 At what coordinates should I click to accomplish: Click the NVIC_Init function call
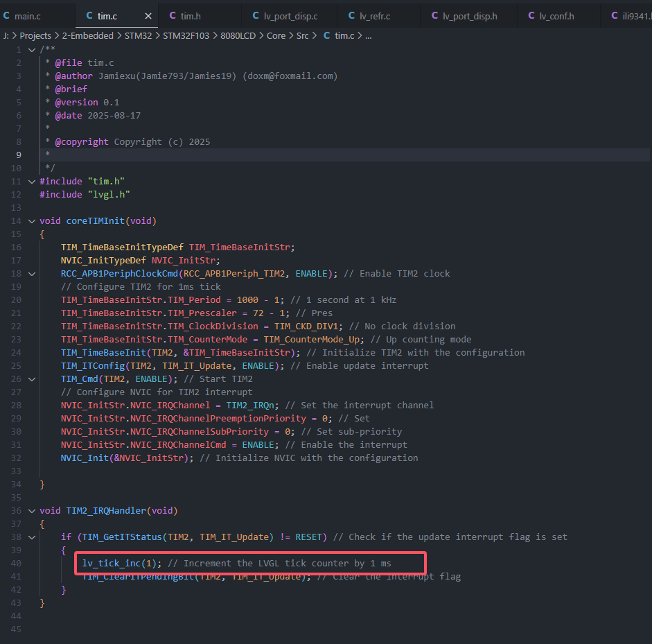pos(85,458)
